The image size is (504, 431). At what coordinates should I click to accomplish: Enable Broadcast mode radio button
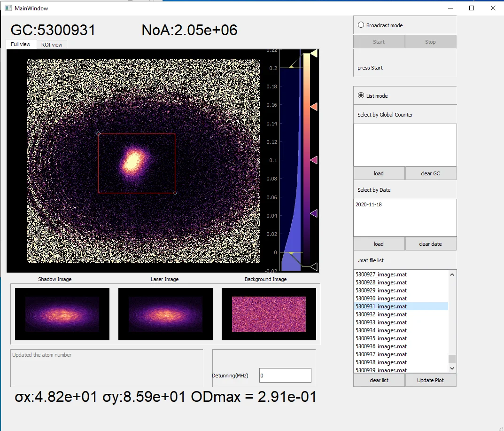pos(361,25)
